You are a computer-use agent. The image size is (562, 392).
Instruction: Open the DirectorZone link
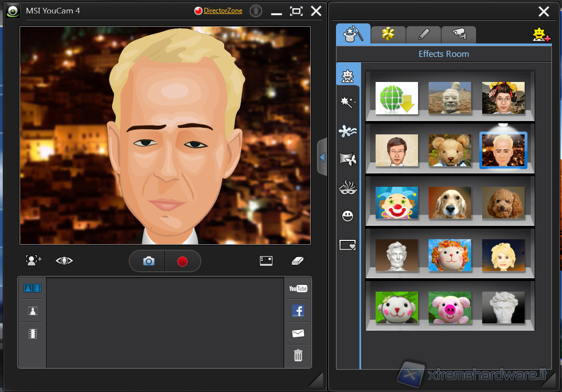click(223, 11)
